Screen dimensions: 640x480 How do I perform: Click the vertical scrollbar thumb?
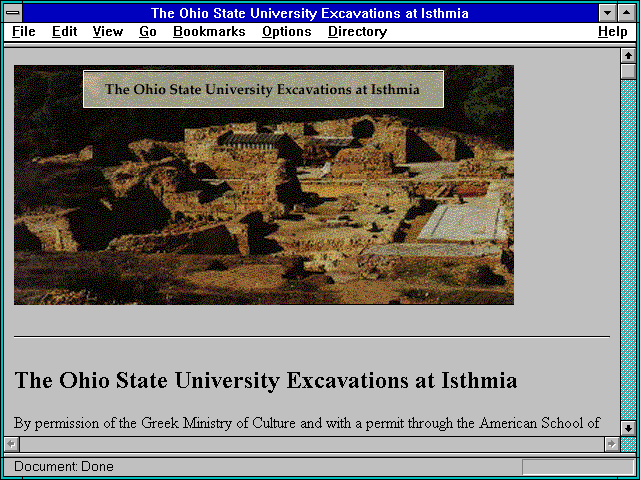pyautogui.click(x=628, y=71)
